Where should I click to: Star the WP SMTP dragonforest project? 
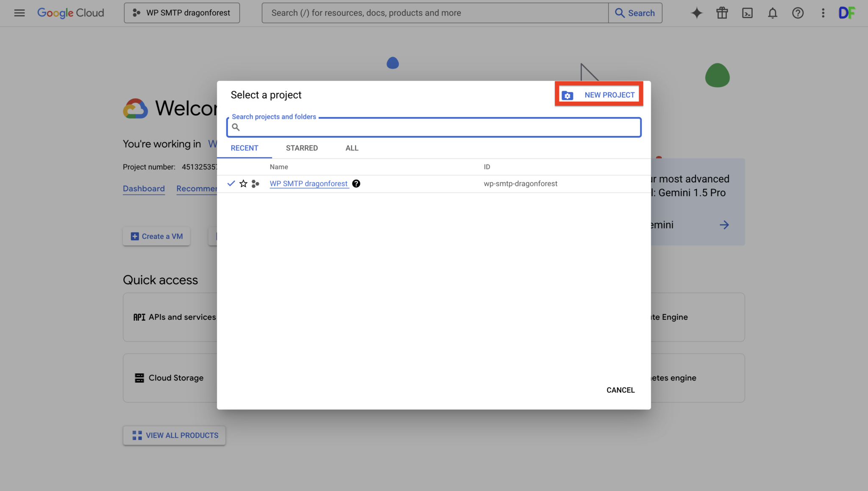243,183
